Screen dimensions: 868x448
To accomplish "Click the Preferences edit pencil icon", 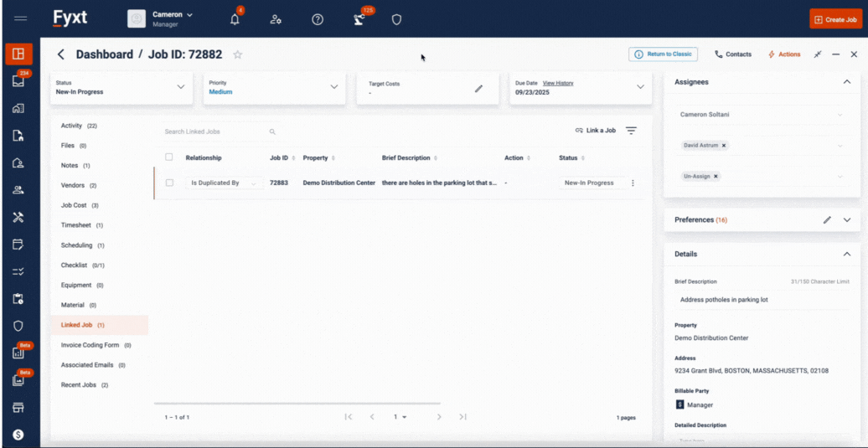I will (827, 220).
